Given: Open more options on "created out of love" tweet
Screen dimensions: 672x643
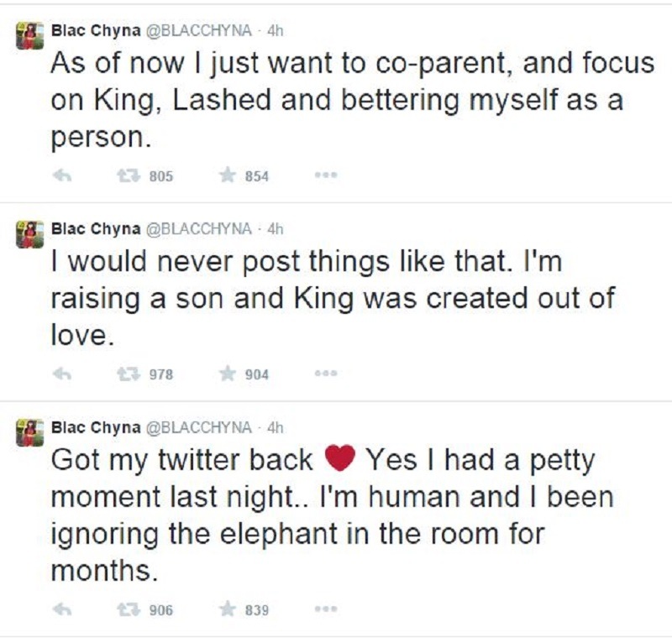Looking at the screenshot, I should pyautogui.click(x=326, y=373).
